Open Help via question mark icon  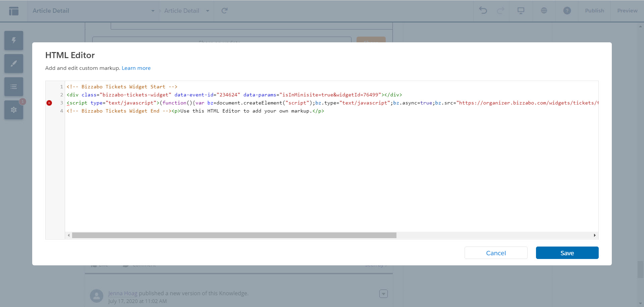(567, 10)
